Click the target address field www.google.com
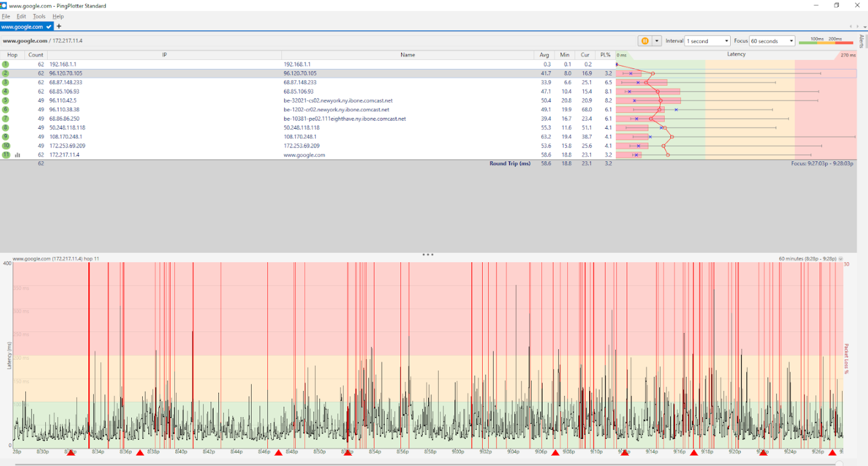 42,41
